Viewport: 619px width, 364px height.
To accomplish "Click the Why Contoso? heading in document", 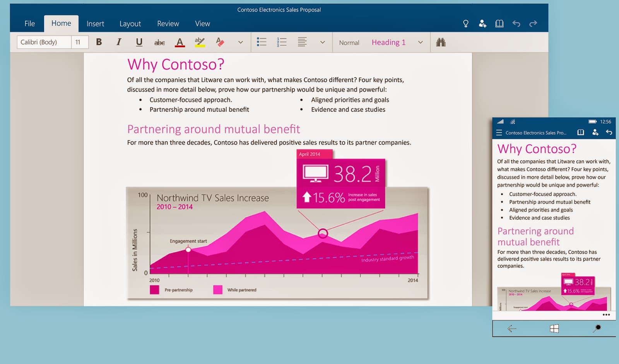I will click(x=176, y=64).
